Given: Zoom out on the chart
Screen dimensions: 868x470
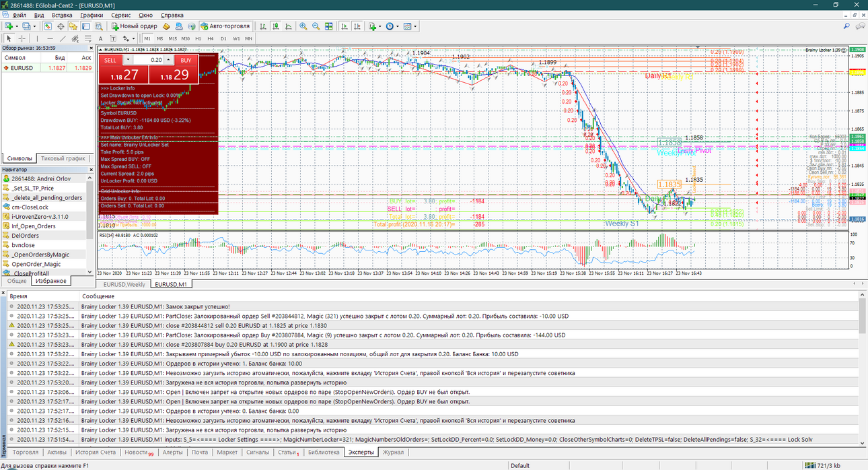Looking at the screenshot, I should point(316,26).
